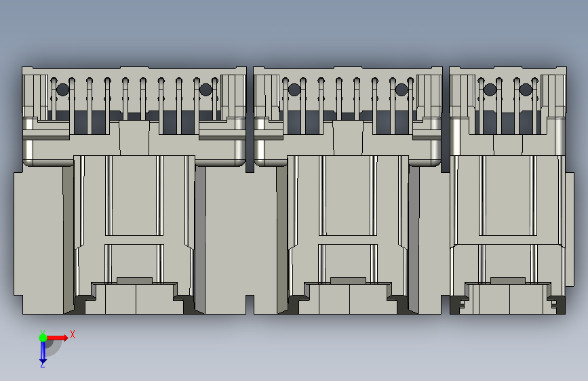Click the red X axis arrow on the triad

(x=57, y=338)
